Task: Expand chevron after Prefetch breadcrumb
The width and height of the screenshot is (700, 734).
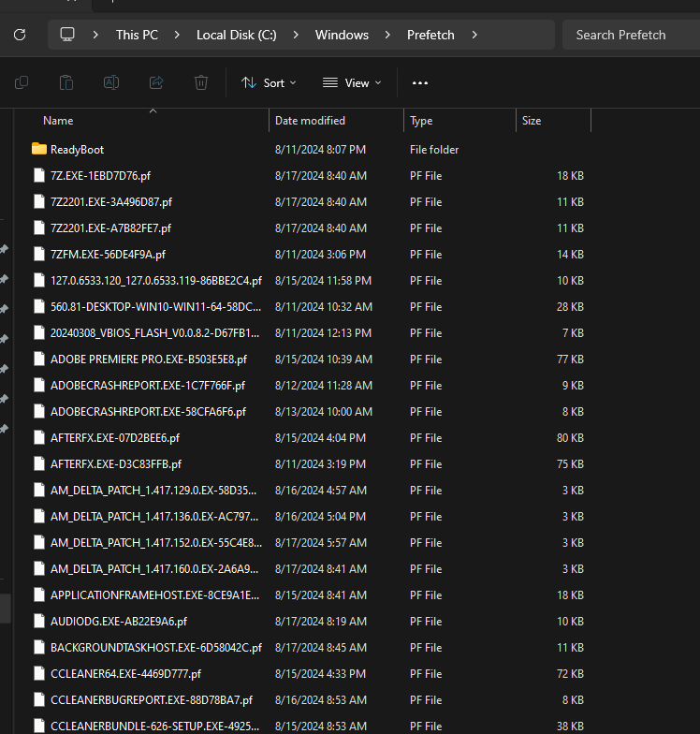Action: [x=474, y=35]
